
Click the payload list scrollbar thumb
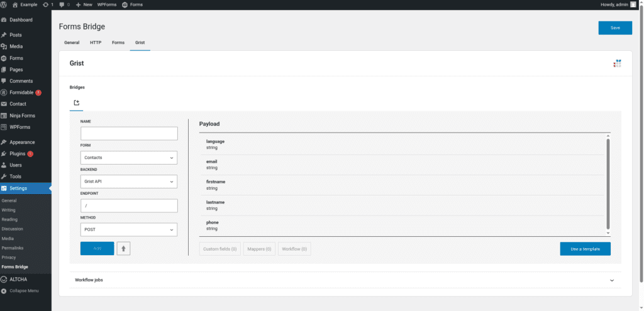coord(608,184)
